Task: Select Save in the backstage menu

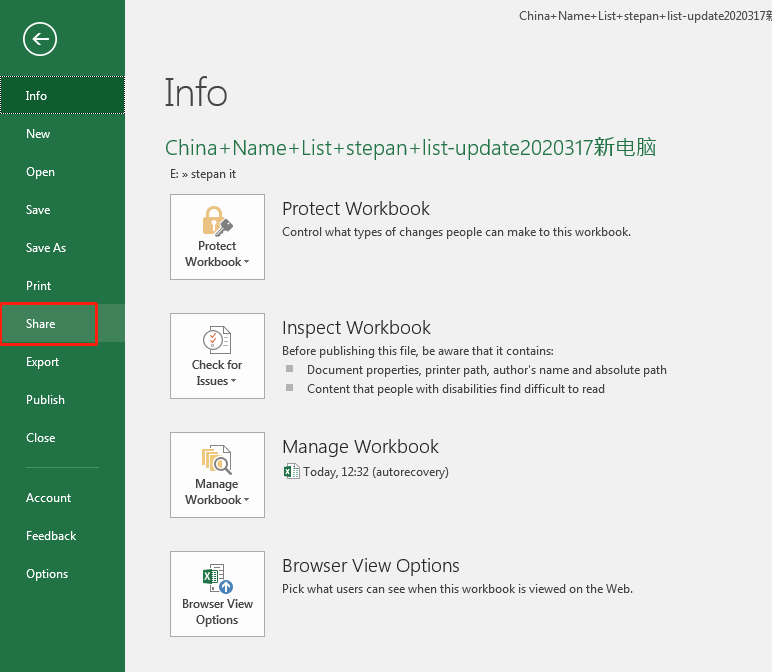Action: 63,210
